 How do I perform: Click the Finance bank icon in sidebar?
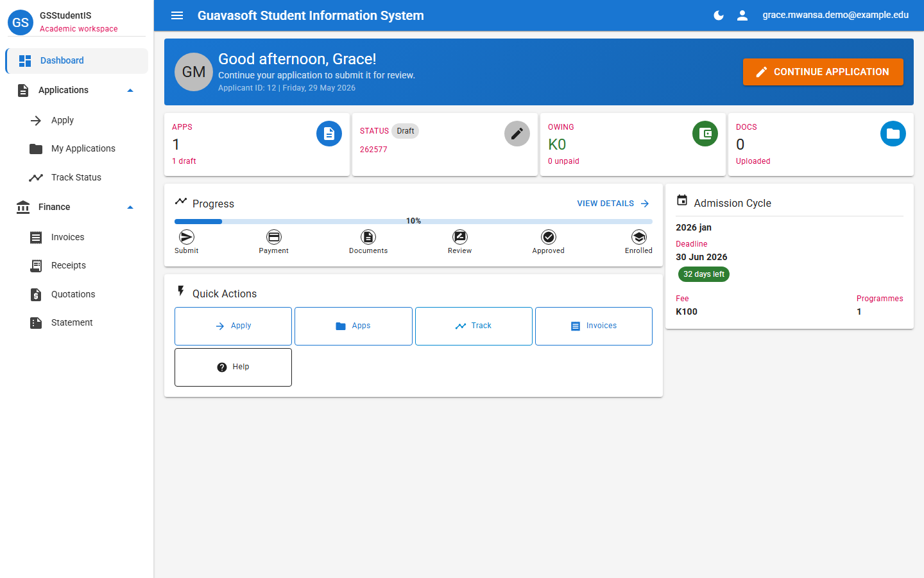pyautogui.click(x=23, y=207)
